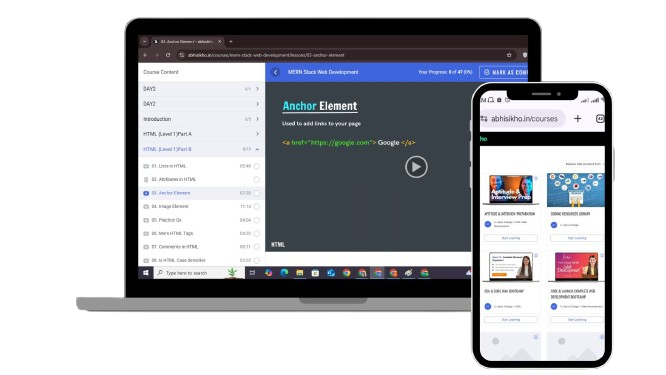Mark Lists in HTML lesson as complete
The image size is (666, 375).
click(x=257, y=166)
